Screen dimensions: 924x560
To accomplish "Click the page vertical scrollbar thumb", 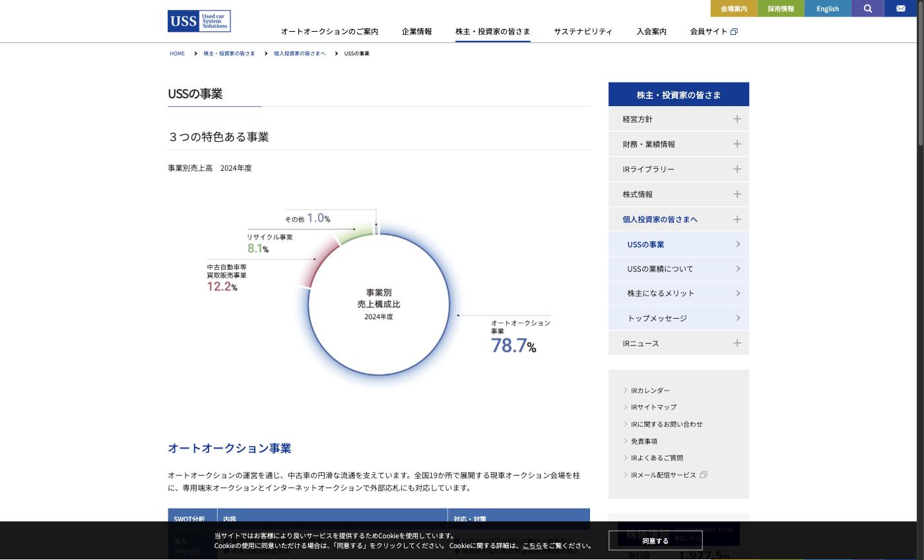I will point(921,73).
